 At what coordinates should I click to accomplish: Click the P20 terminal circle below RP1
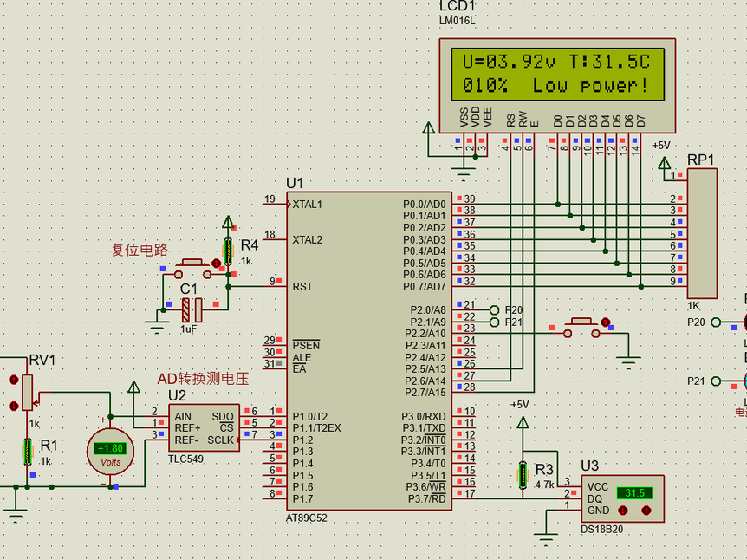click(x=716, y=322)
